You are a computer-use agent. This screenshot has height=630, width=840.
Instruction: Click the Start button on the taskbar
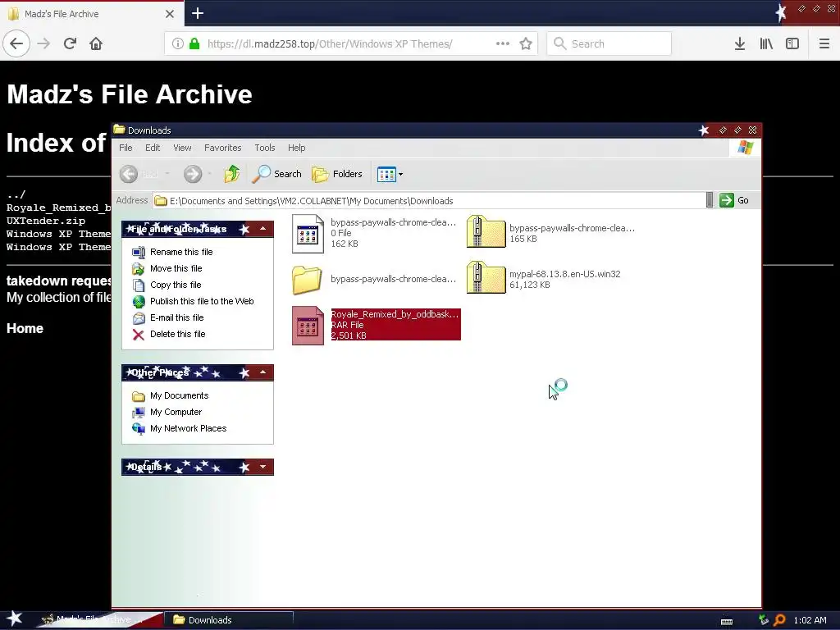click(15, 619)
